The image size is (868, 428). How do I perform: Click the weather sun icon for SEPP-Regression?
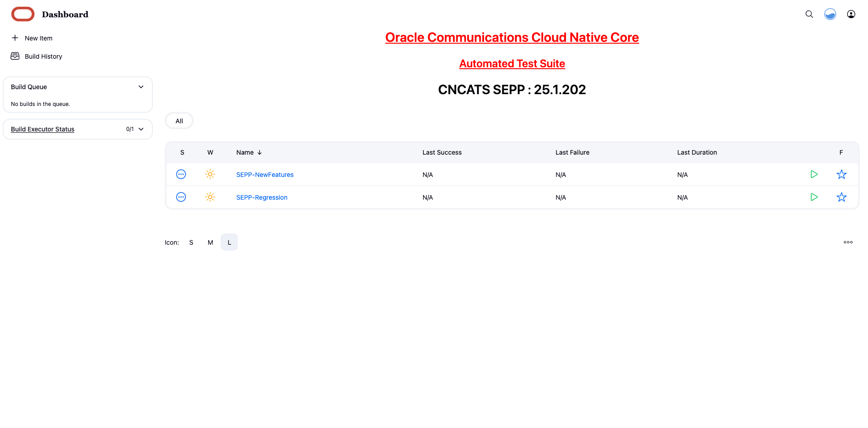(210, 197)
